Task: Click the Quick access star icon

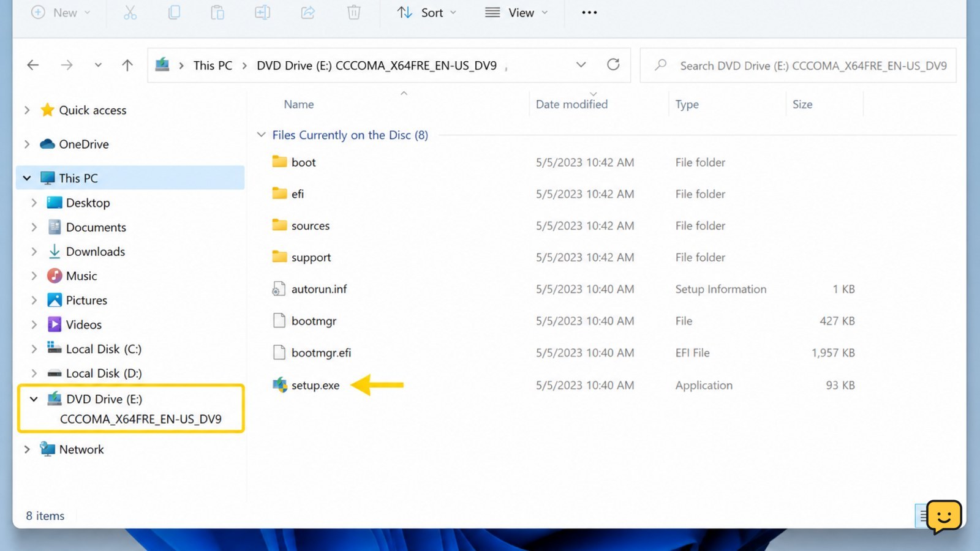Action: point(47,110)
